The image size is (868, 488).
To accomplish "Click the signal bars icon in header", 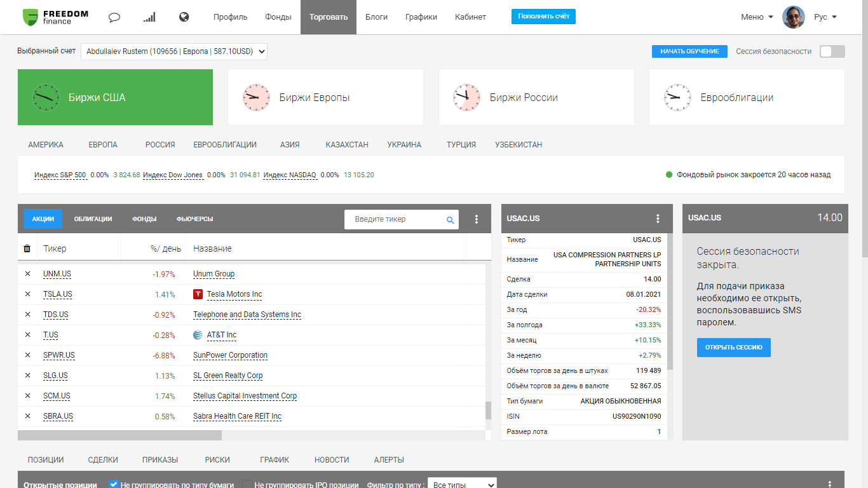I will pos(149,17).
